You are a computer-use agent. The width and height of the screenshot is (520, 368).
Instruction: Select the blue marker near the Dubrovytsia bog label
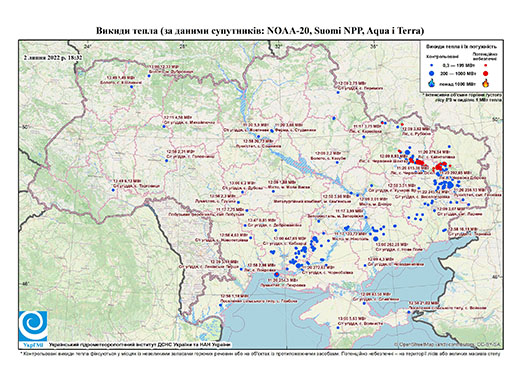149,76
